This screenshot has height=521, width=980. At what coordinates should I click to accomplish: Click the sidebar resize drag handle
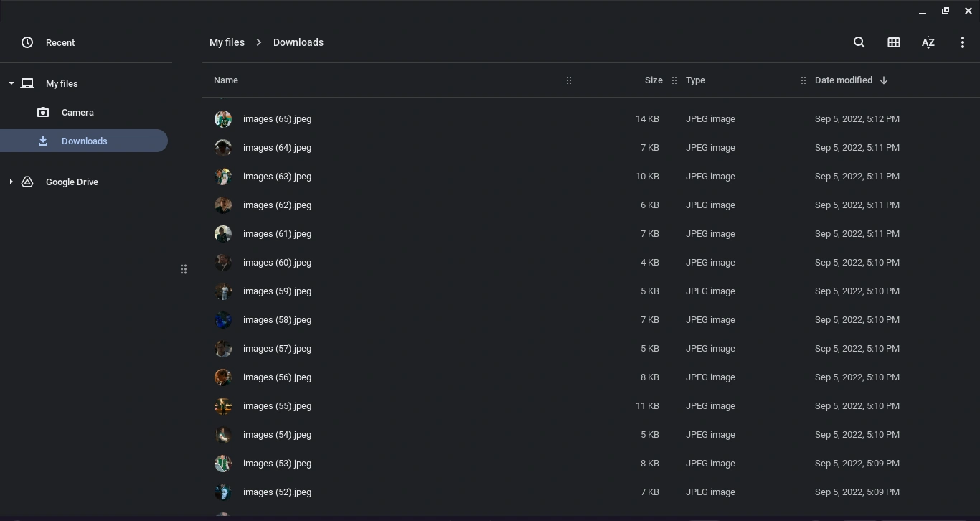click(184, 269)
